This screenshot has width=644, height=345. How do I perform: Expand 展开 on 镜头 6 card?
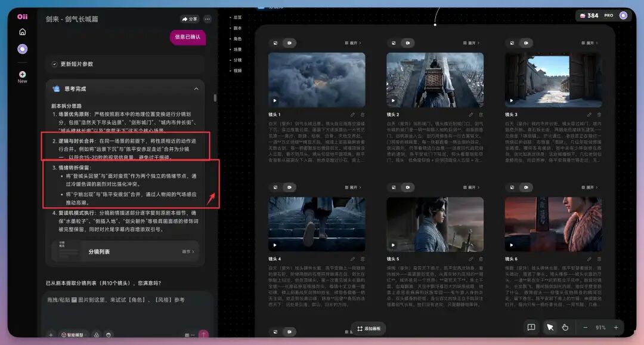click(x=590, y=187)
